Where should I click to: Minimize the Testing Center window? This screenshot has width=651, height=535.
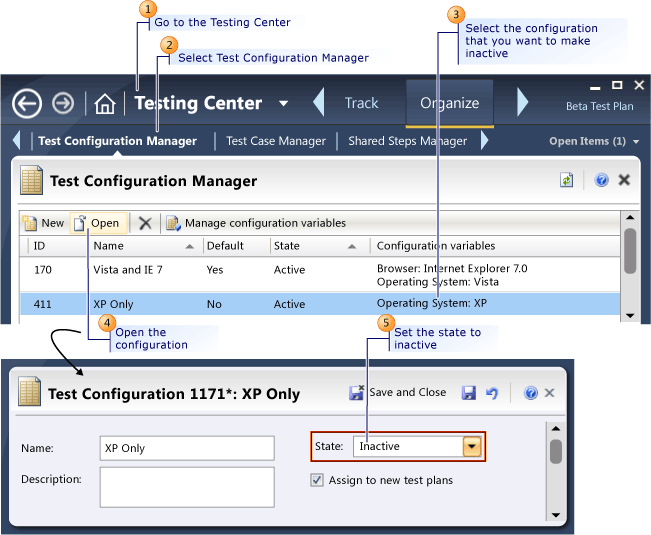[595, 88]
